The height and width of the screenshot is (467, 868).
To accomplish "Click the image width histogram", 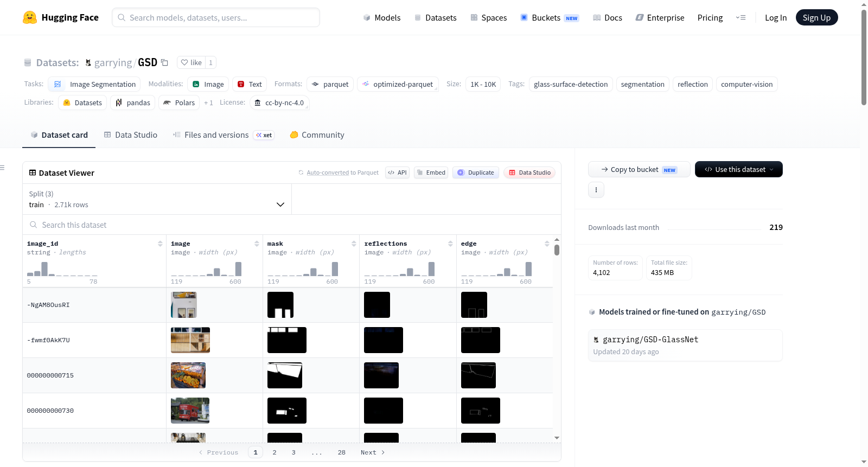I will coord(206,269).
